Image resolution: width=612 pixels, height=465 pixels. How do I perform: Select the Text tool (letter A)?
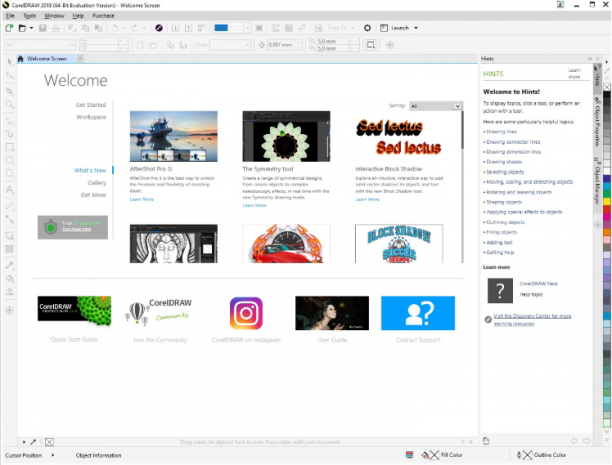(x=10, y=190)
